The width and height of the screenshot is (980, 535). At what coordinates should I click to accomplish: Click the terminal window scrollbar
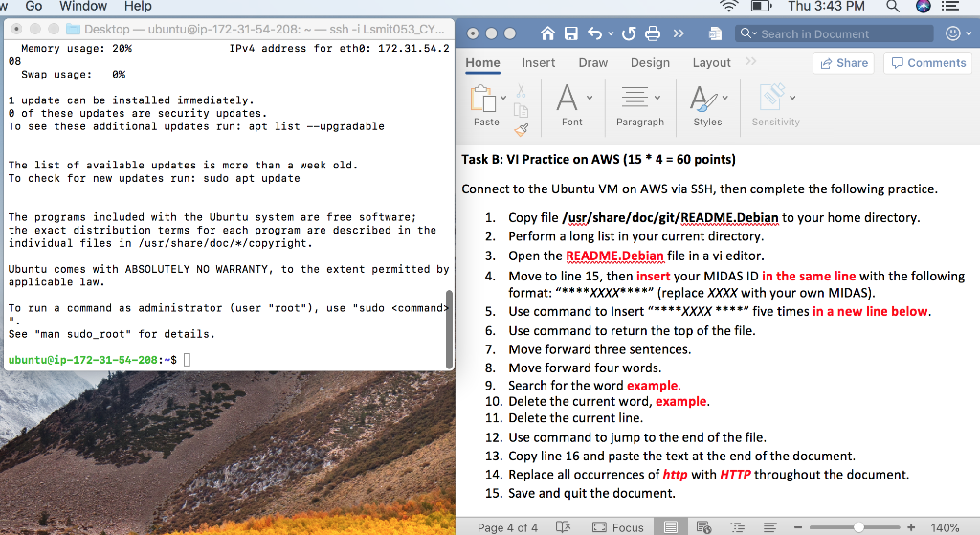449,328
